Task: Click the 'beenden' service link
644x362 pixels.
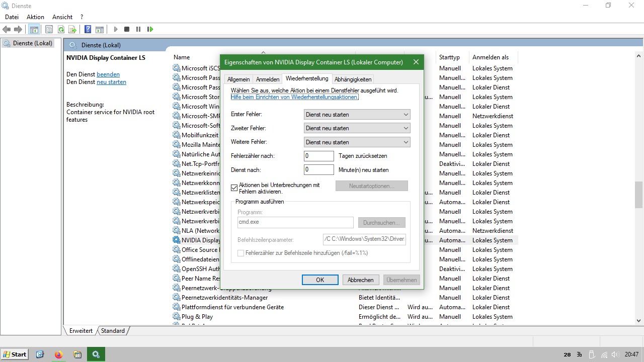Action: [108, 74]
